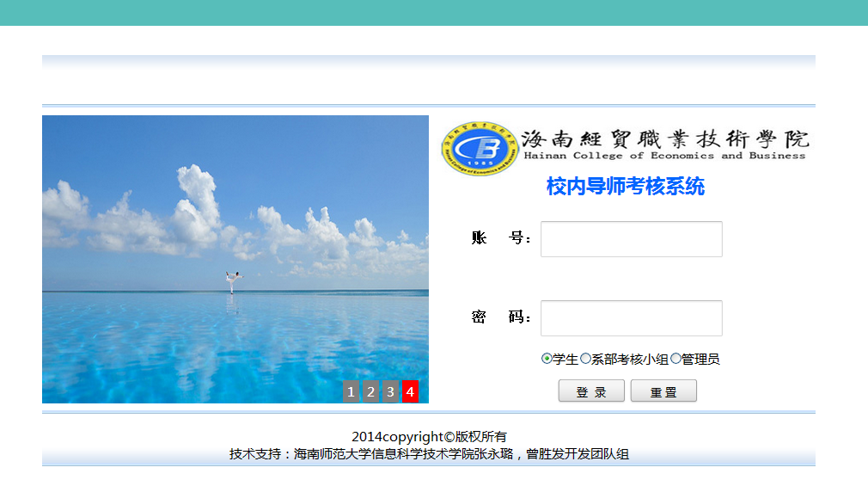
Task: Select the 学生 radio button
Action: pyautogui.click(x=547, y=359)
